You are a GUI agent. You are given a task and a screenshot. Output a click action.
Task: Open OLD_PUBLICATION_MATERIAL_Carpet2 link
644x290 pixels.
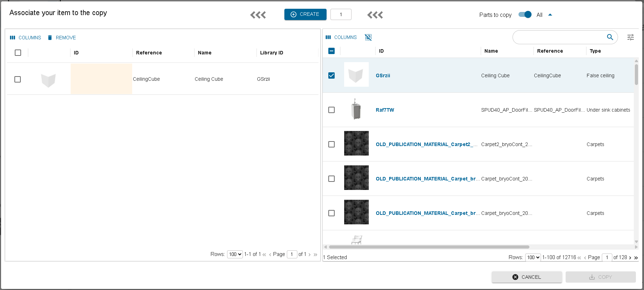(x=426, y=144)
